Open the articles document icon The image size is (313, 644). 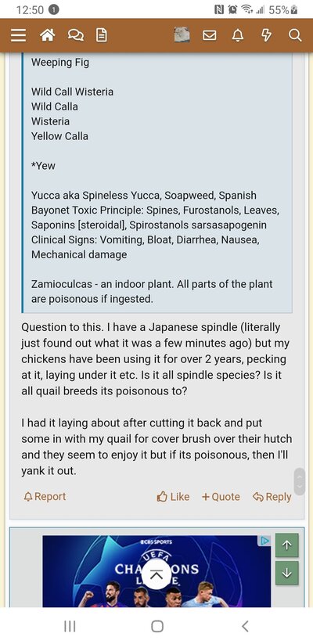(102, 36)
